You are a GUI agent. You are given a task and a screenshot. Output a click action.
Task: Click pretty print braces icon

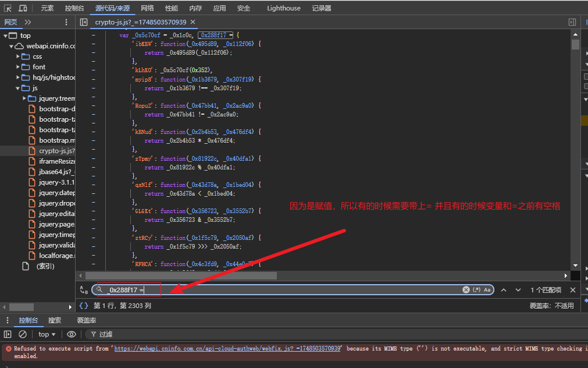click(x=84, y=306)
